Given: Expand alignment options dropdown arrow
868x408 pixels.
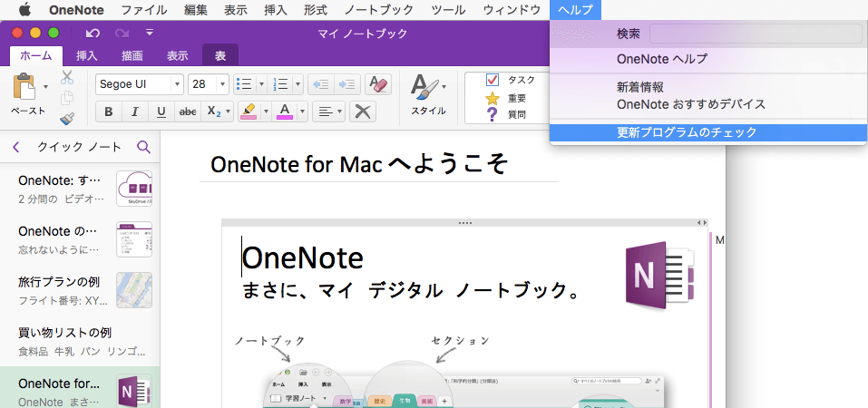Looking at the screenshot, I should click(x=340, y=112).
